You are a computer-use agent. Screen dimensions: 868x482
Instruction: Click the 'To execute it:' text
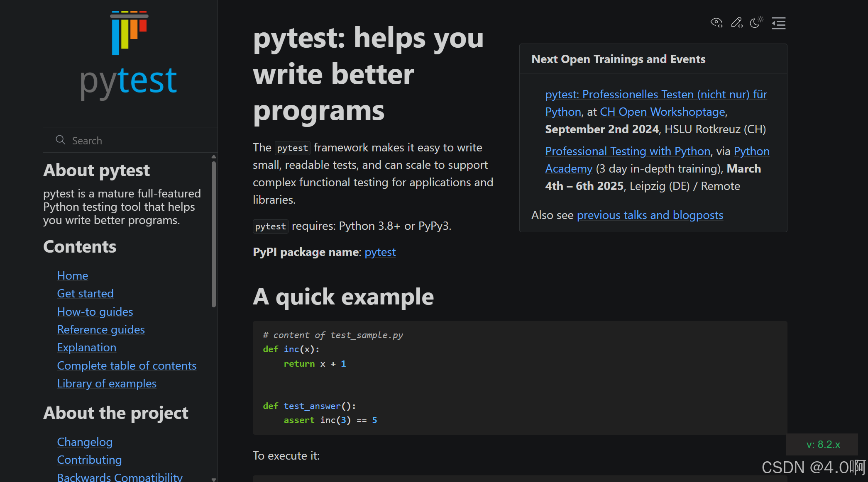tap(286, 455)
